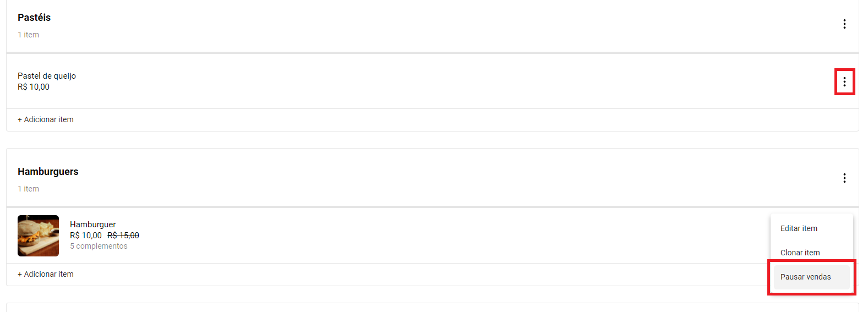Click Adicionar item under Pastéis

point(46,119)
